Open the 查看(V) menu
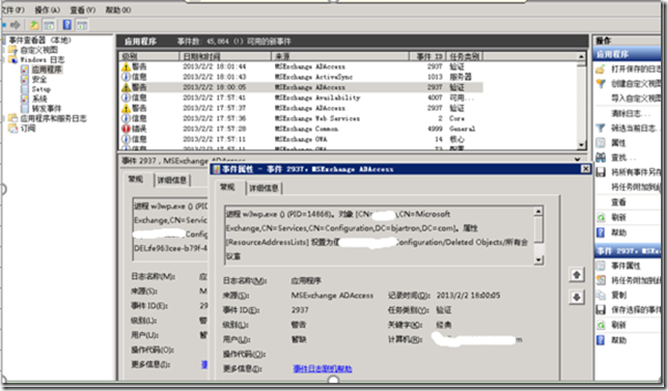 pyautogui.click(x=82, y=10)
